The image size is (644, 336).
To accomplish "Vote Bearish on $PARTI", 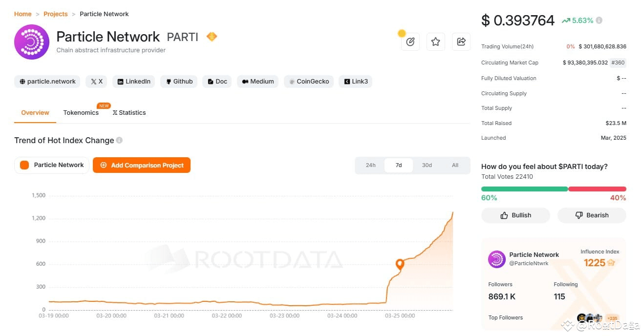I will [x=592, y=215].
